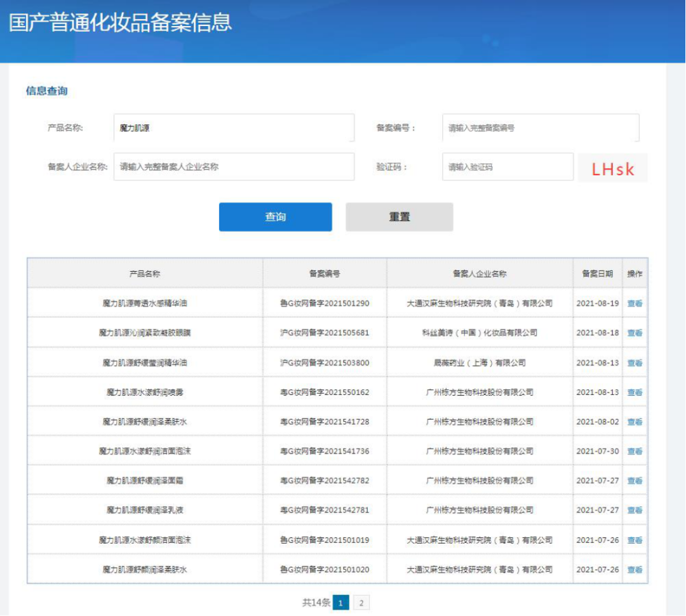Click the 备案编号 input field

(x=540, y=128)
